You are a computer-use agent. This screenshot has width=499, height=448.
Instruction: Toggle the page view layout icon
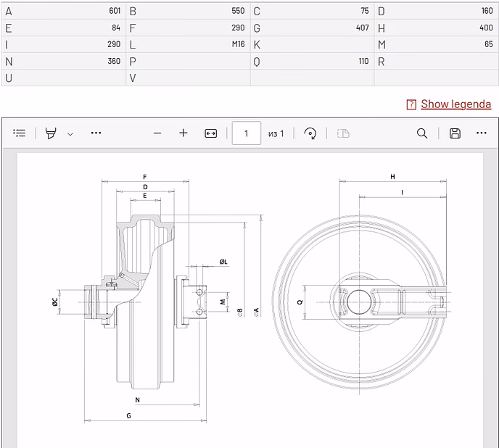[x=343, y=133]
